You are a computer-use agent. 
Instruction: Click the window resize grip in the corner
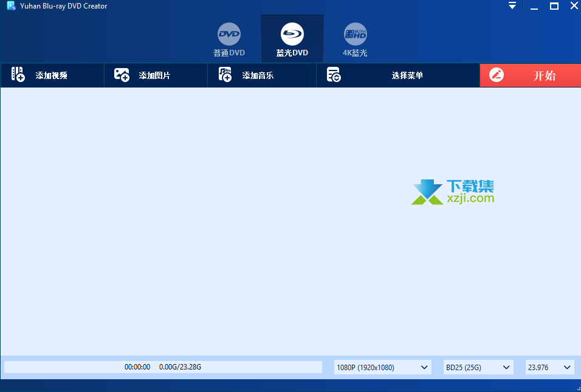click(577, 388)
